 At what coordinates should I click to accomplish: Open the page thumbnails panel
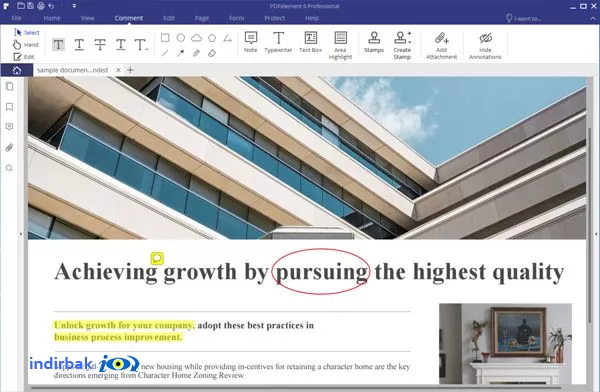[x=10, y=87]
